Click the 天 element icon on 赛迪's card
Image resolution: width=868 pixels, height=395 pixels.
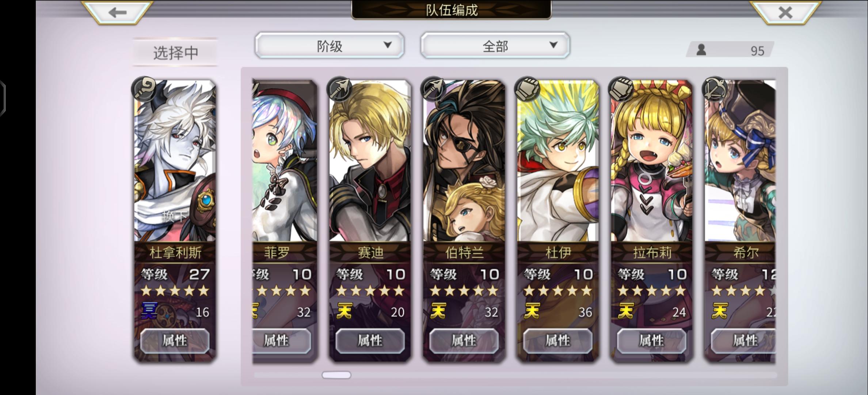click(x=344, y=311)
